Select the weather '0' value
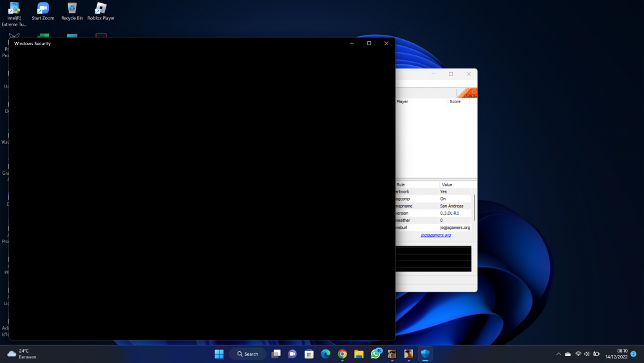Image resolution: width=644 pixels, height=363 pixels. coord(442,221)
